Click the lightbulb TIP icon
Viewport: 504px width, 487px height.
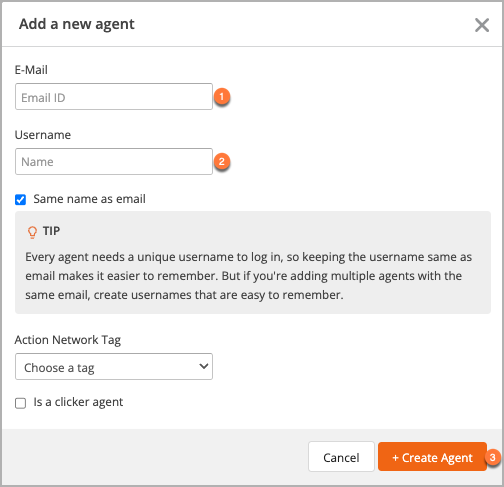(x=32, y=232)
